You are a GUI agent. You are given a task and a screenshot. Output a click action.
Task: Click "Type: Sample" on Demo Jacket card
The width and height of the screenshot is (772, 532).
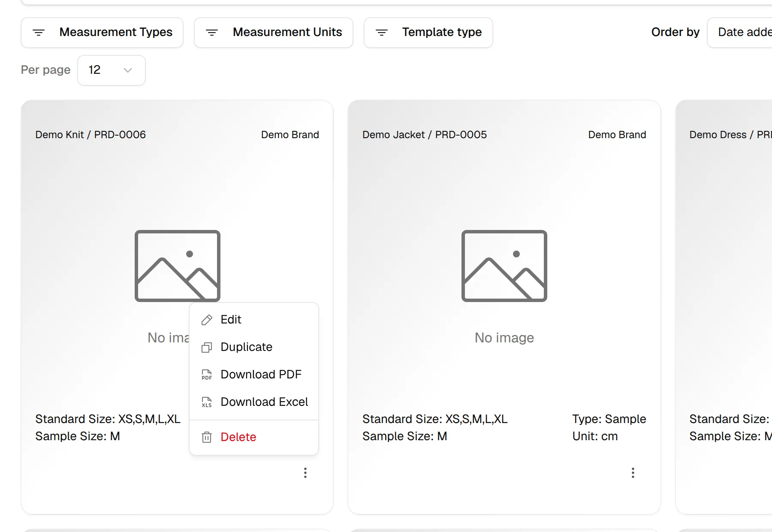(609, 419)
